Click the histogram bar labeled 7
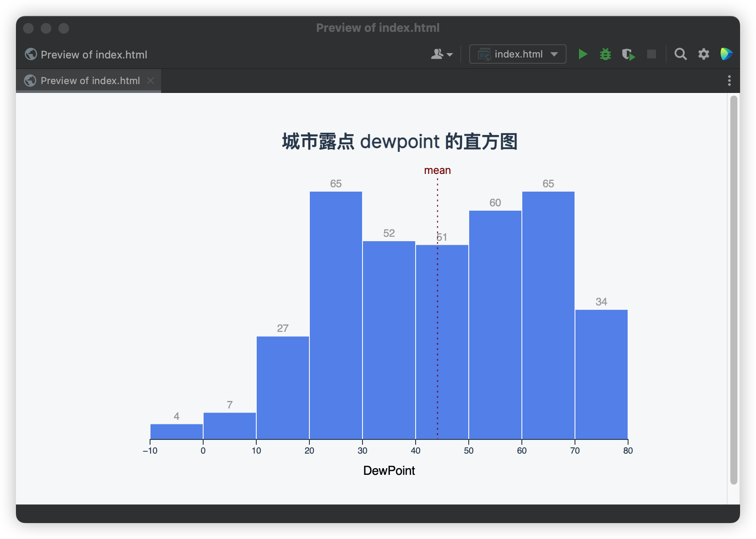This screenshot has width=756, height=539. tap(230, 426)
